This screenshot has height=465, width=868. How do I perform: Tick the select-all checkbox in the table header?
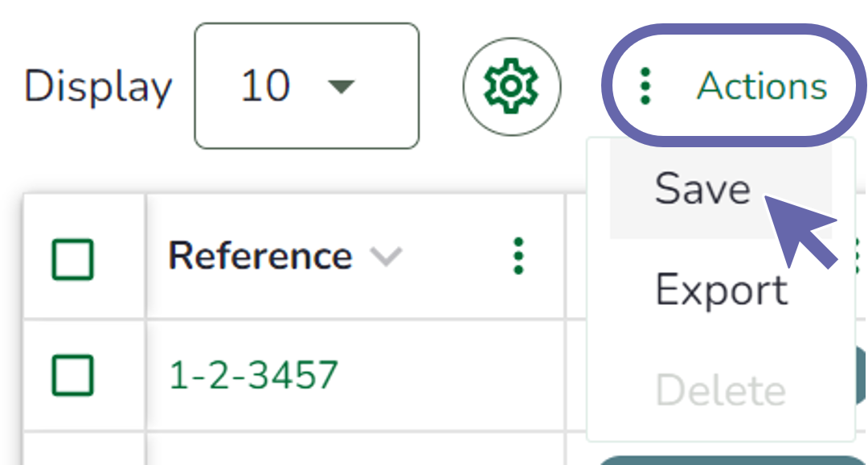(x=73, y=259)
